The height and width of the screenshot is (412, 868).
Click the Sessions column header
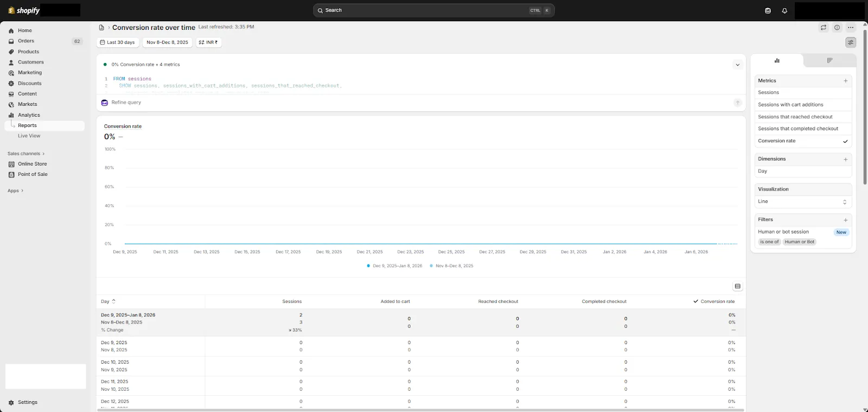point(292,301)
